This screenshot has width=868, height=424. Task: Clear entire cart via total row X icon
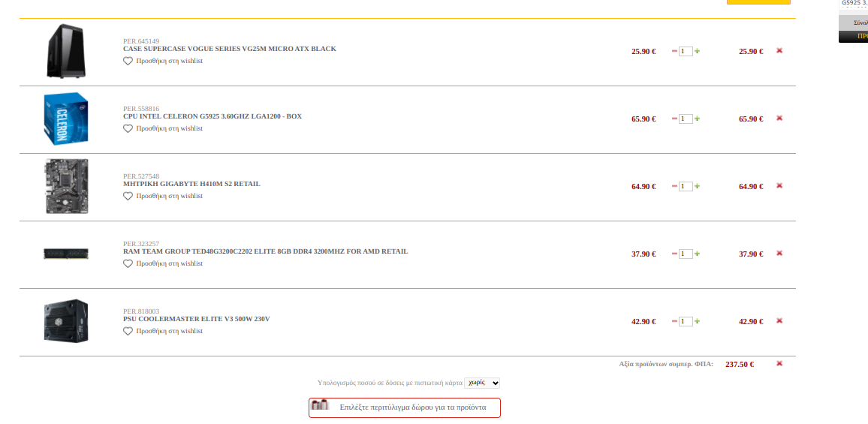pos(779,363)
